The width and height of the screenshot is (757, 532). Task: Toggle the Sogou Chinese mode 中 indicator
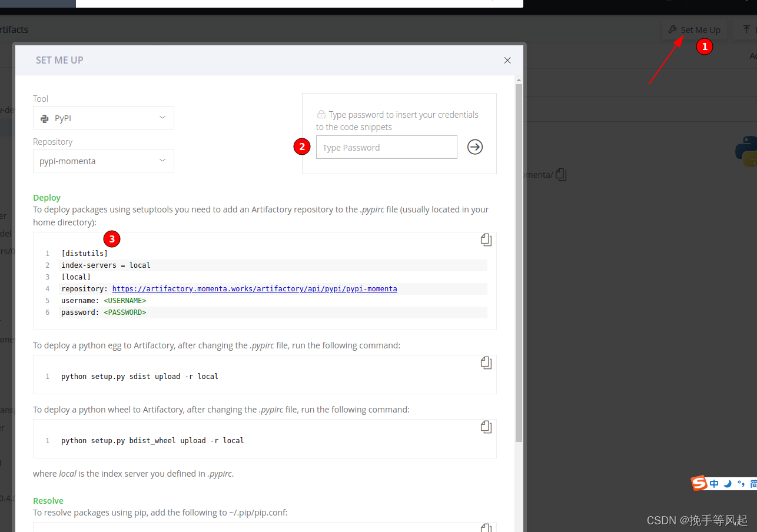714,484
